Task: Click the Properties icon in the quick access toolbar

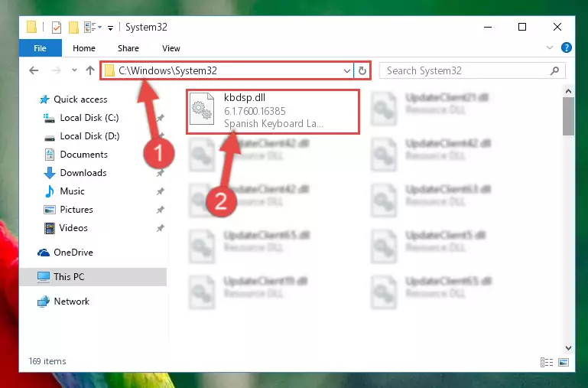Action: (57, 28)
